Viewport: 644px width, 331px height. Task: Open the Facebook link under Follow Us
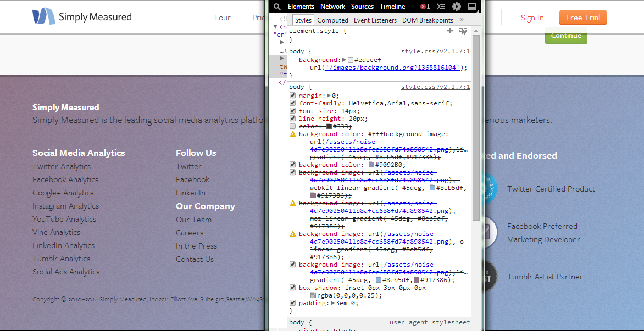193,179
